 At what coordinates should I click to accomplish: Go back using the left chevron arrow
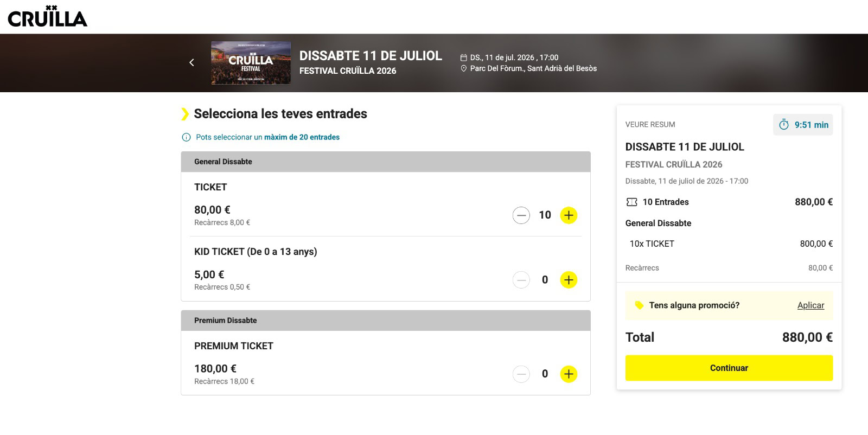(x=192, y=63)
